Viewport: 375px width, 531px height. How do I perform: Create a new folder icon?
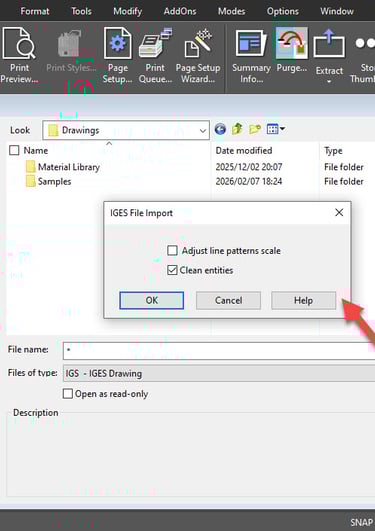pyautogui.click(x=255, y=129)
